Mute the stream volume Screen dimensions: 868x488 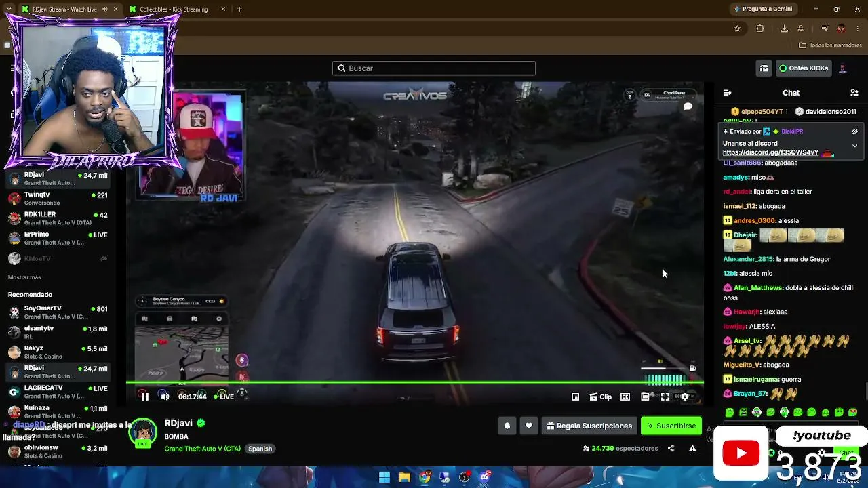164,396
